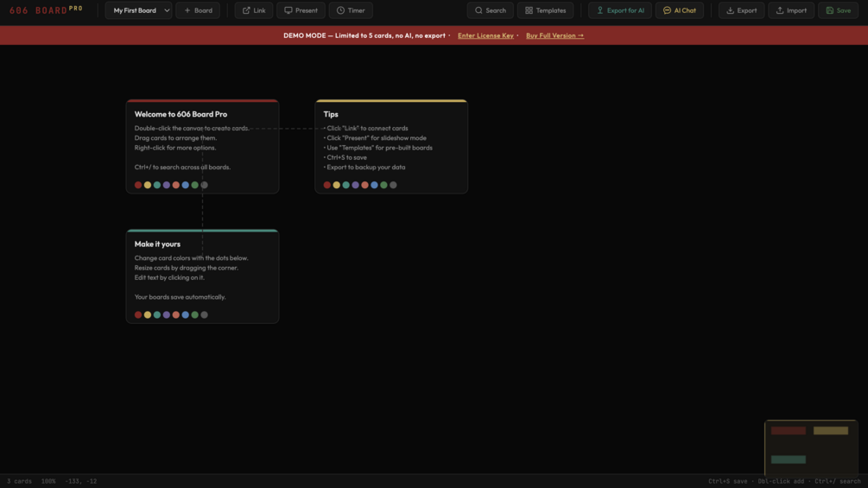
Task: Open the AI Chat panel
Action: [680, 10]
